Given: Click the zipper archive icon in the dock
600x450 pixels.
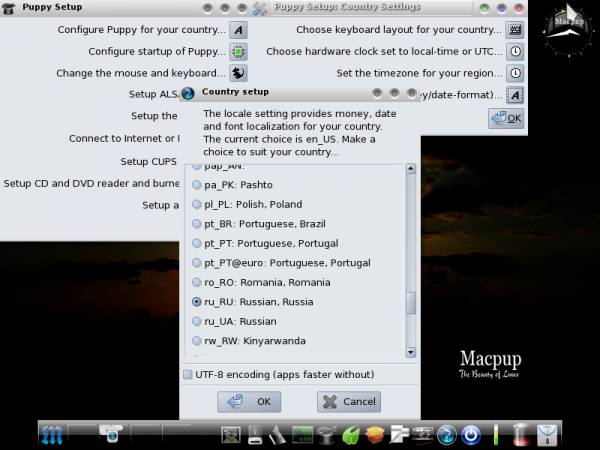Looking at the screenshot, I should pos(547,435).
